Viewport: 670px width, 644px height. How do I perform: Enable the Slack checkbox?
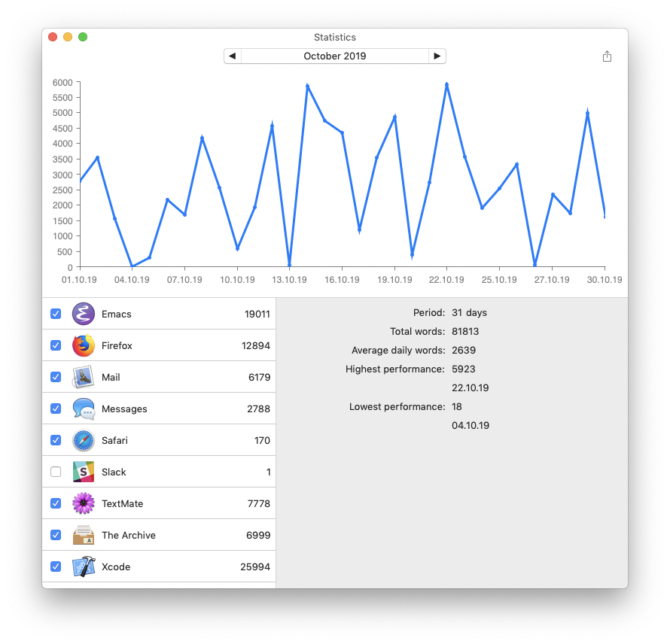pos(56,472)
